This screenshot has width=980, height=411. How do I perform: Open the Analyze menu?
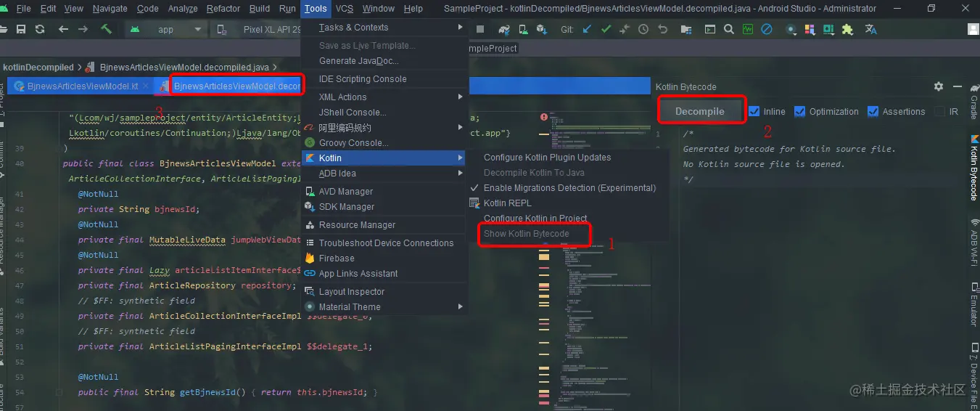[x=183, y=9]
